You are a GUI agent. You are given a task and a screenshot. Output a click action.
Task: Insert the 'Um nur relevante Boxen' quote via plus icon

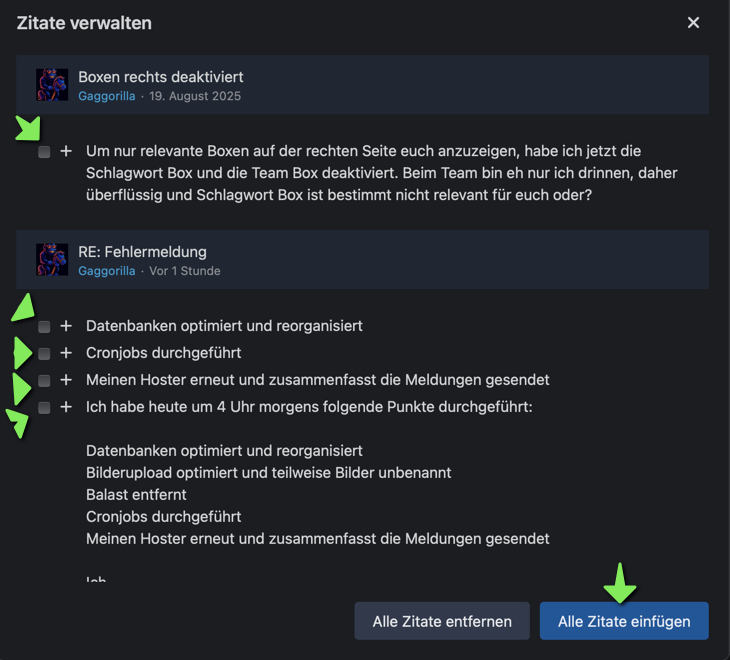click(66, 151)
